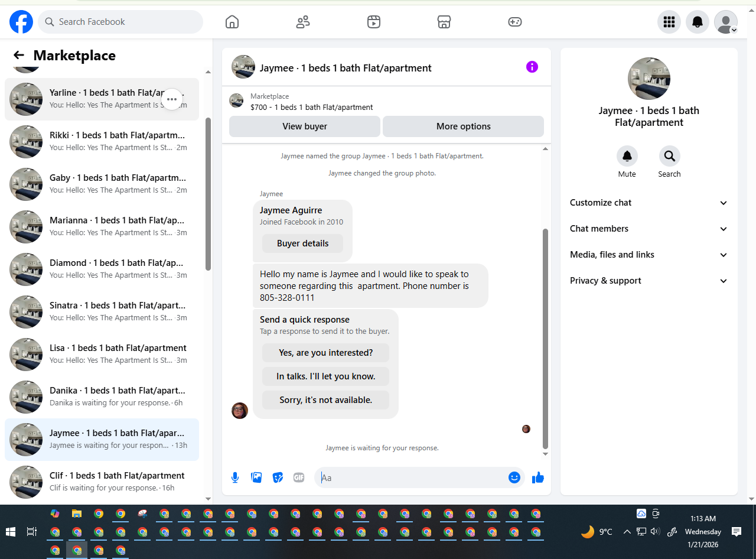The height and width of the screenshot is (559, 756).
Task: Click the conversation list scrollbar
Action: click(x=208, y=194)
